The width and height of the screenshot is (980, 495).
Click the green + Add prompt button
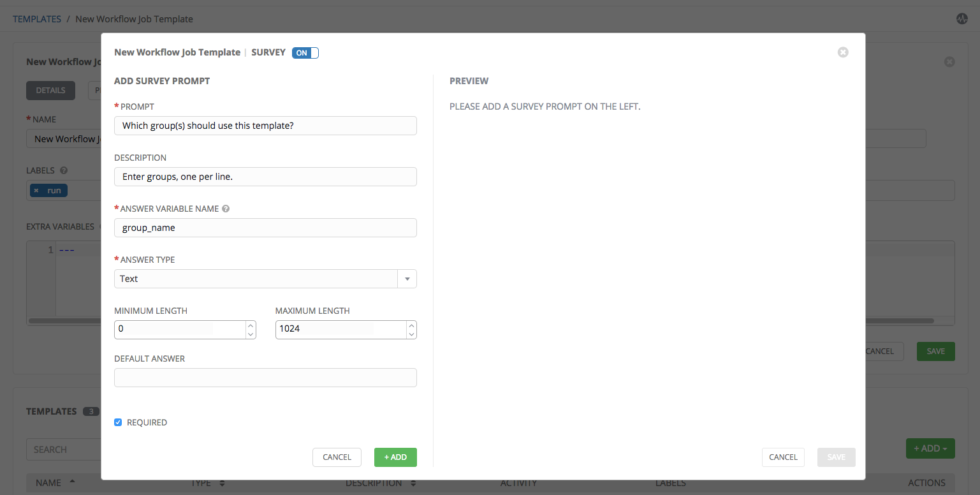[x=395, y=457]
